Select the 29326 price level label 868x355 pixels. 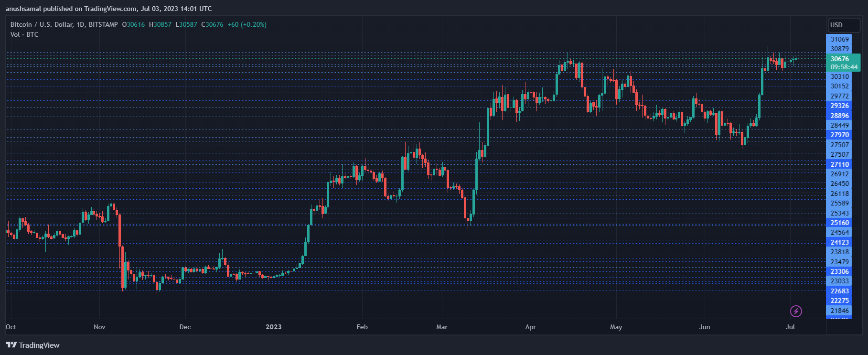tap(839, 106)
